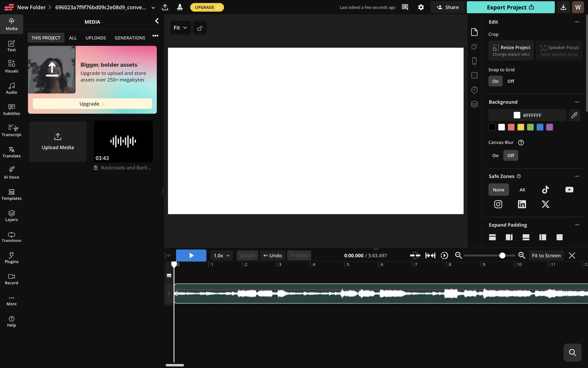Switch to the GENERATIONS tab
The width and height of the screenshot is (588, 368).
click(130, 38)
